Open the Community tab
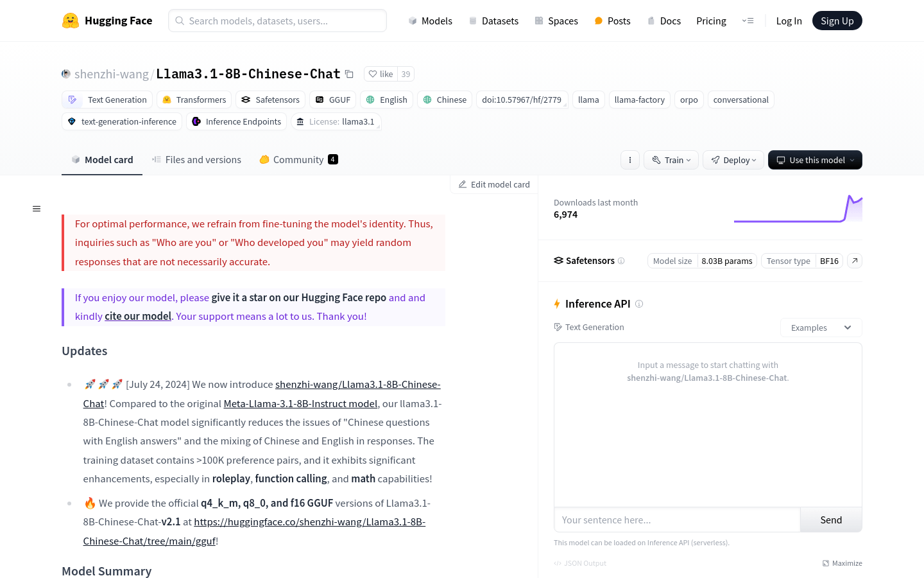This screenshot has width=924, height=578. point(298,160)
